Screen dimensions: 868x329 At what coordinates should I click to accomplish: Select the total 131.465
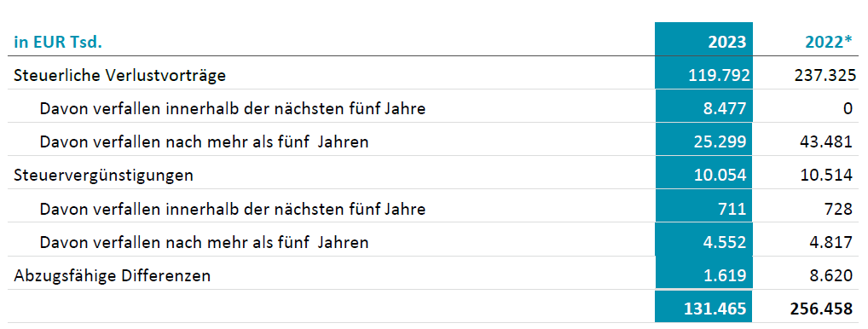720,309
